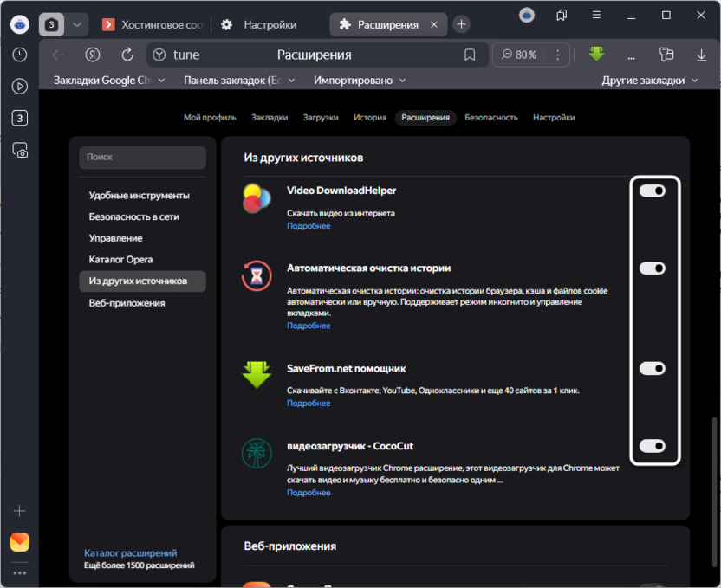The image size is (721, 588).
Task: Switch to the Настройки browser tab
Action: pyautogui.click(x=259, y=24)
